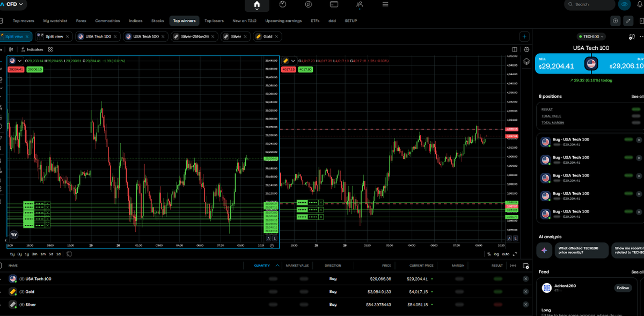
Task: Select the Forex watchlist tab
Action: pos(81,21)
